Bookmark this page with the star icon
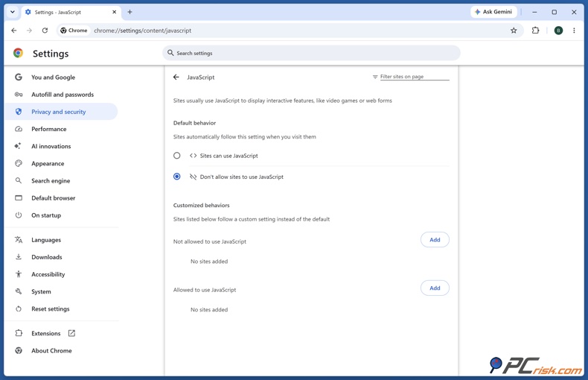The image size is (588, 380). [x=514, y=31]
